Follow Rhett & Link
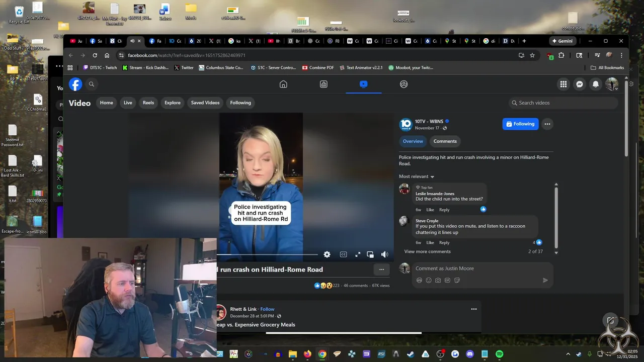 pos(267,309)
